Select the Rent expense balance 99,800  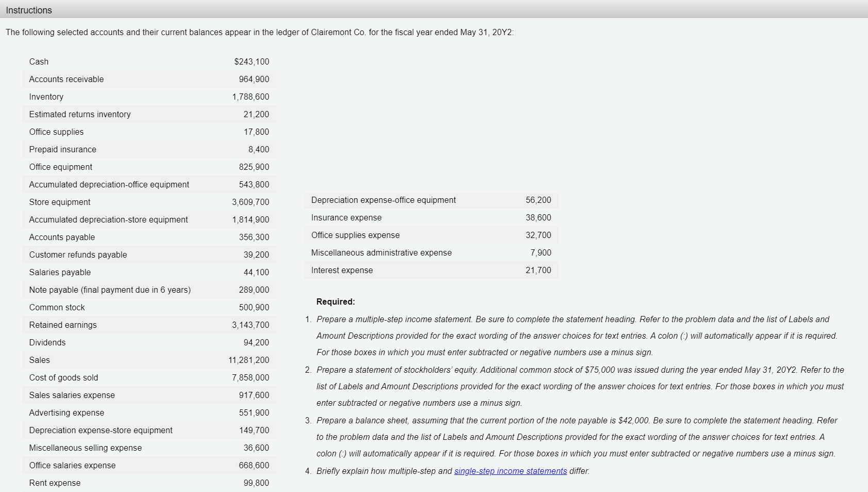coord(256,483)
